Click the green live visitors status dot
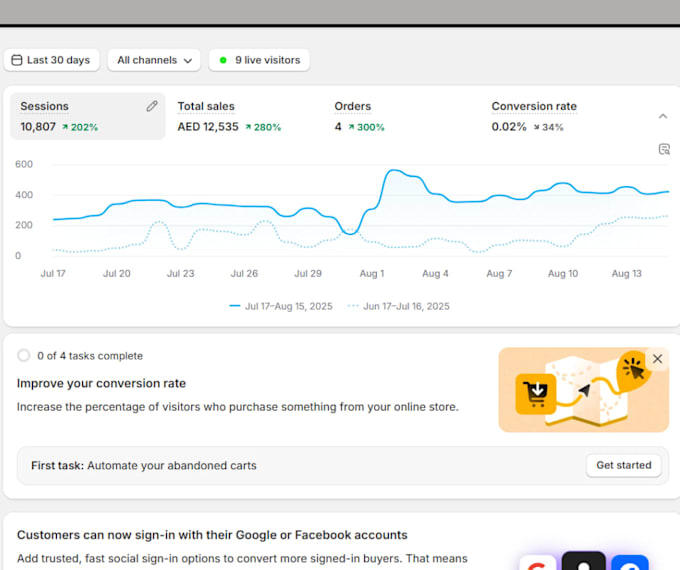The image size is (680, 570). 223,60
